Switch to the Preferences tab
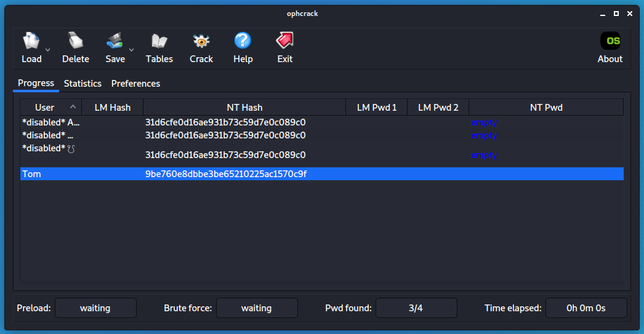 click(x=135, y=84)
